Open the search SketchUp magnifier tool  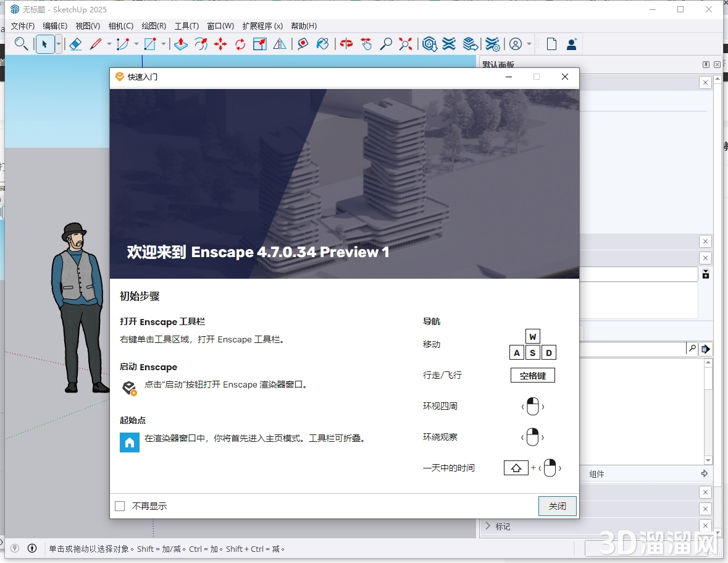point(21,44)
